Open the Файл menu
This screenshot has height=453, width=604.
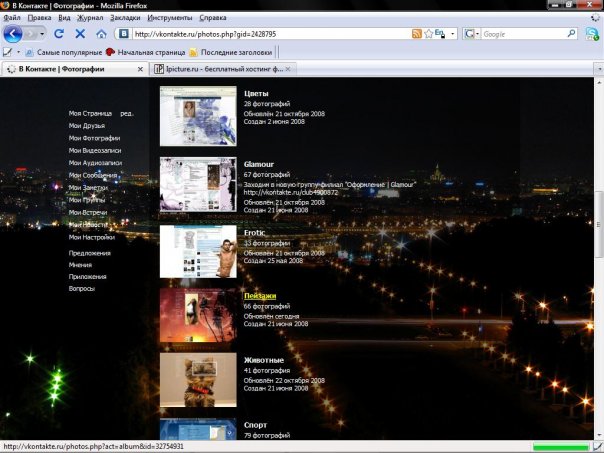coord(12,18)
